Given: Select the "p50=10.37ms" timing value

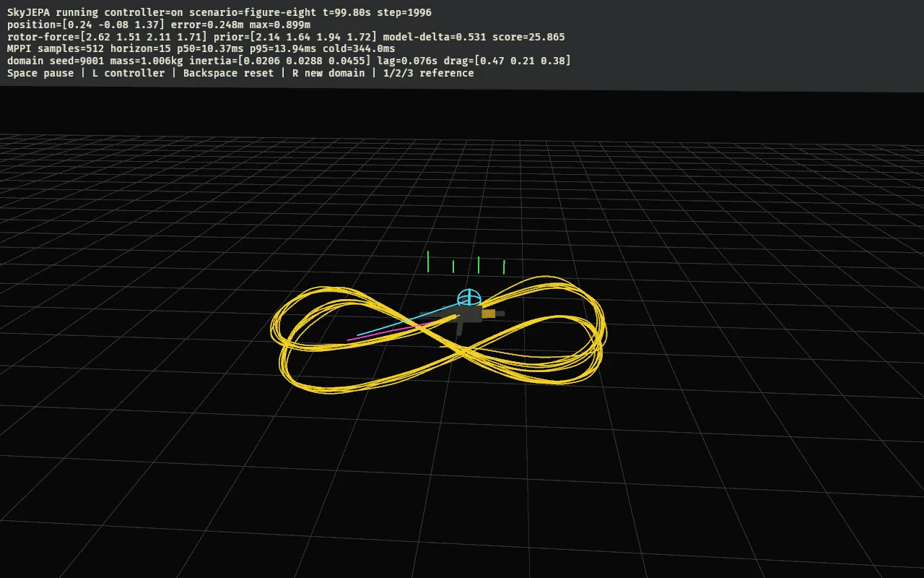Looking at the screenshot, I should click(x=210, y=48).
